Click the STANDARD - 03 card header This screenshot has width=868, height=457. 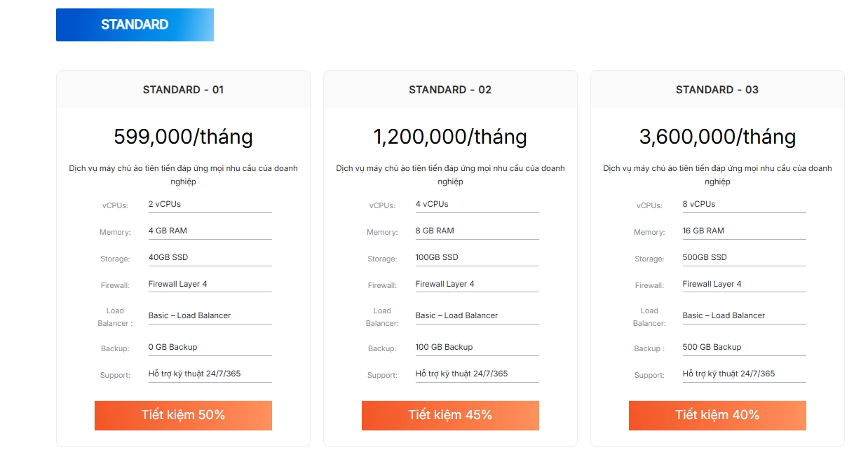pos(717,90)
